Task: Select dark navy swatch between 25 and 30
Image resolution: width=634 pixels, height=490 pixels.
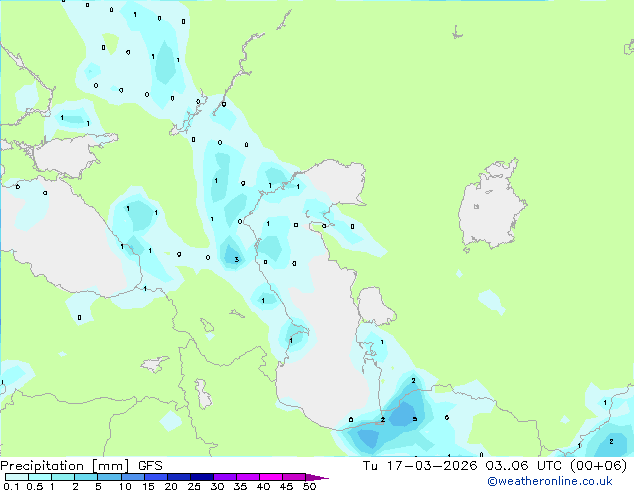Action: coord(201,477)
